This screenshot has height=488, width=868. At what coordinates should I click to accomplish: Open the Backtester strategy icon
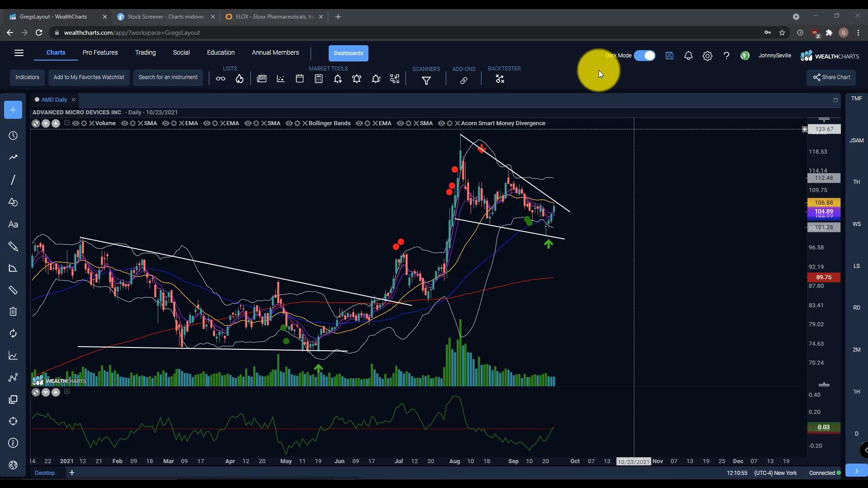pyautogui.click(x=500, y=79)
